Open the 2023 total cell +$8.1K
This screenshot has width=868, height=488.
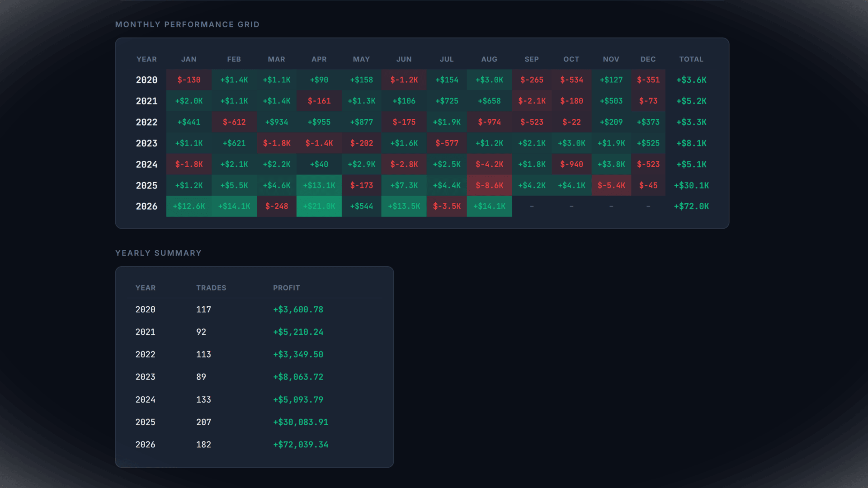point(691,143)
